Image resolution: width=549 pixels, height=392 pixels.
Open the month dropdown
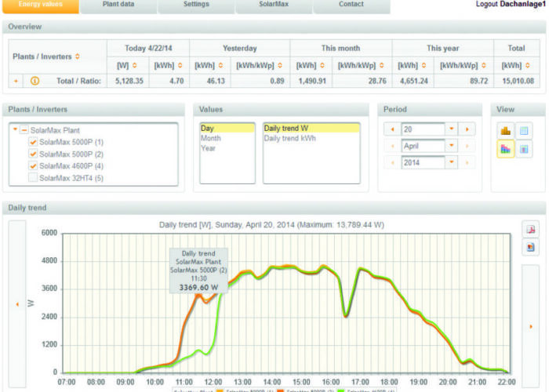451,146
